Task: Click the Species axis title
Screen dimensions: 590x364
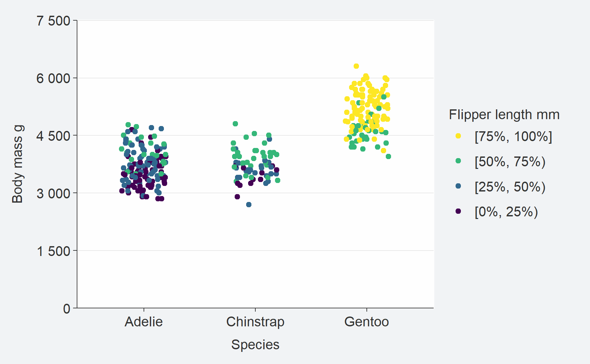Action: tap(255, 345)
